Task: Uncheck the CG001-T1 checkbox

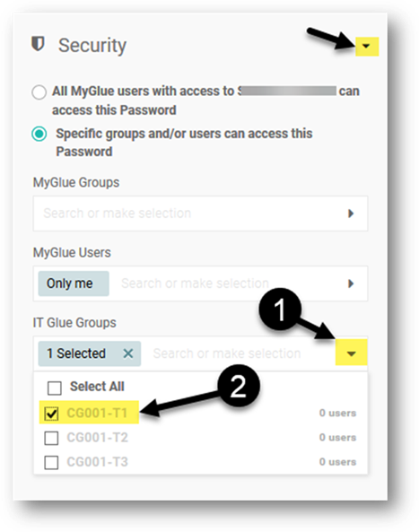Action: tap(51, 414)
